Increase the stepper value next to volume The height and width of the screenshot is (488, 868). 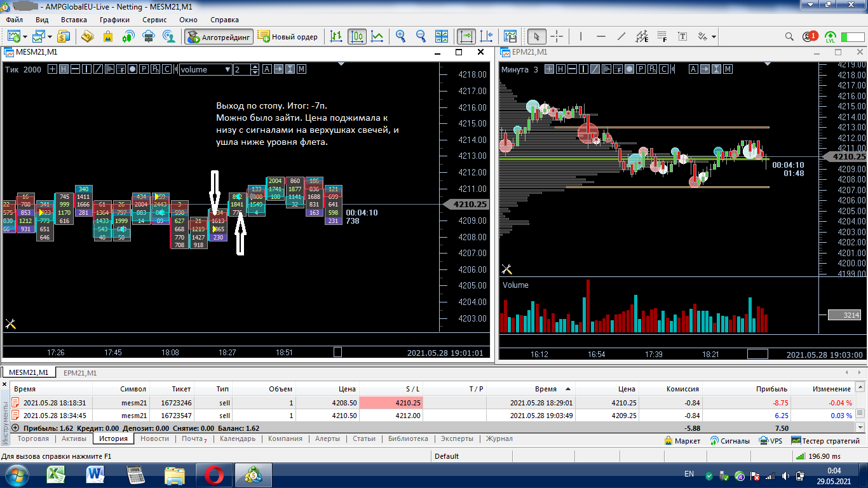tap(255, 67)
